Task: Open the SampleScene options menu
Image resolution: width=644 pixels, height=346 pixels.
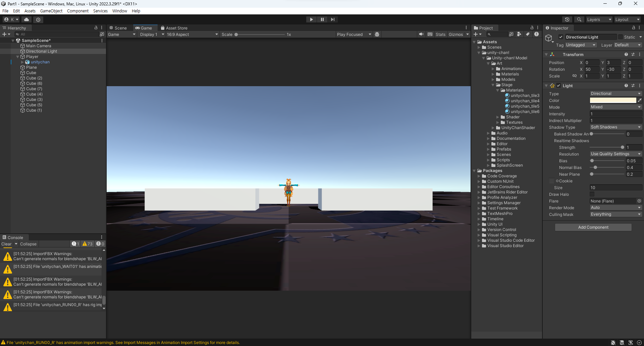Action: (x=102, y=40)
